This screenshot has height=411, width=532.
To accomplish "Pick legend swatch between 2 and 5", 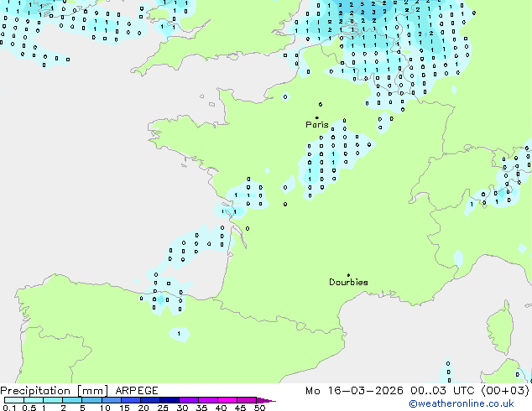I will click(x=72, y=400).
